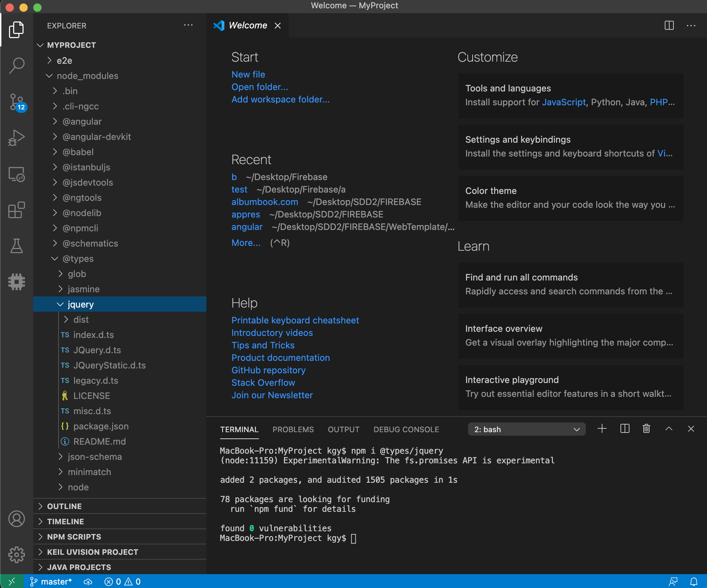Screen dimensions: 707x588
Task: Switch to the DEBUG CONSOLE tab
Action: [x=406, y=429]
